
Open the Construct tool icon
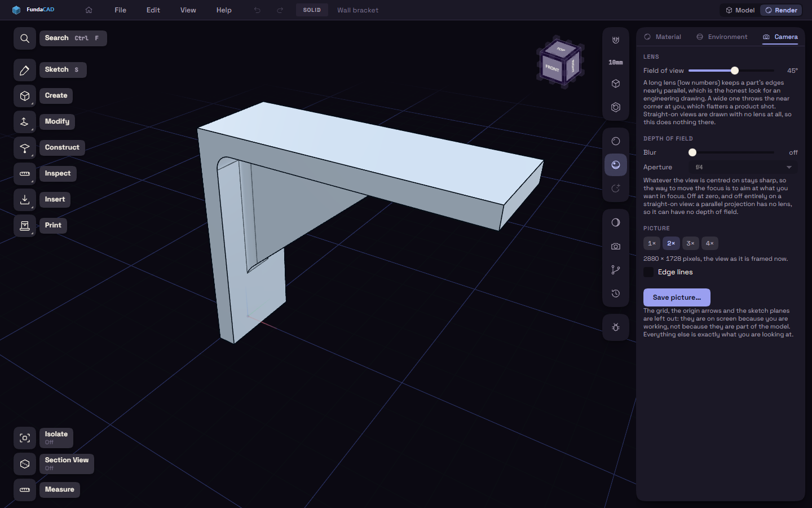[x=25, y=148]
